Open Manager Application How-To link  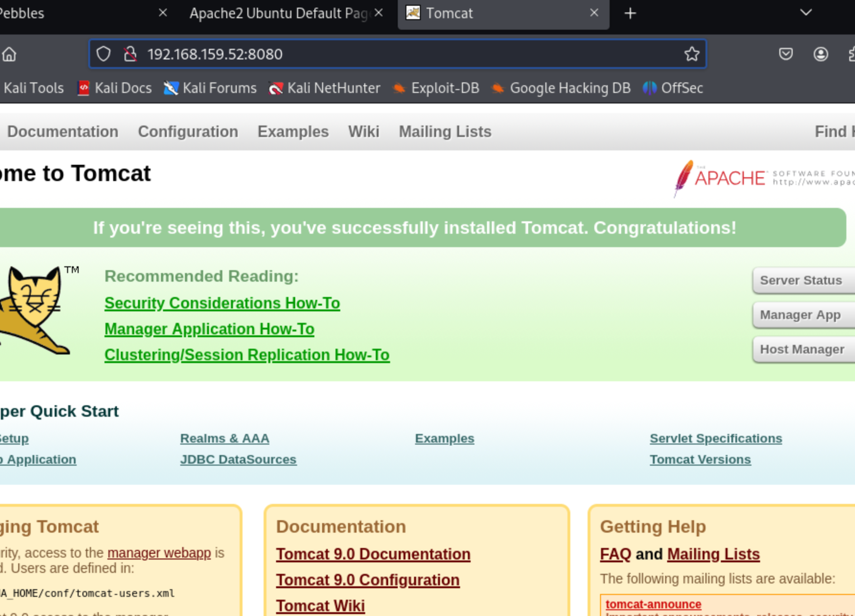coord(209,329)
